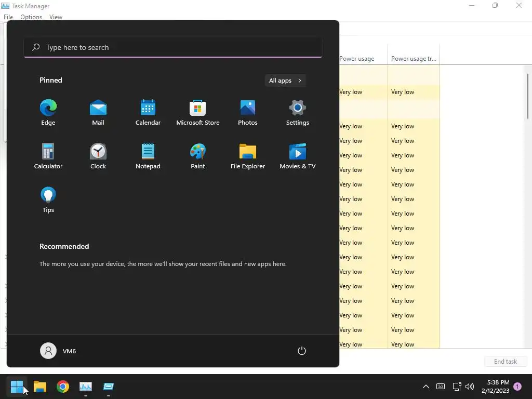The height and width of the screenshot is (399, 532).
Task: Launch the Photos app
Action: coord(248,113)
